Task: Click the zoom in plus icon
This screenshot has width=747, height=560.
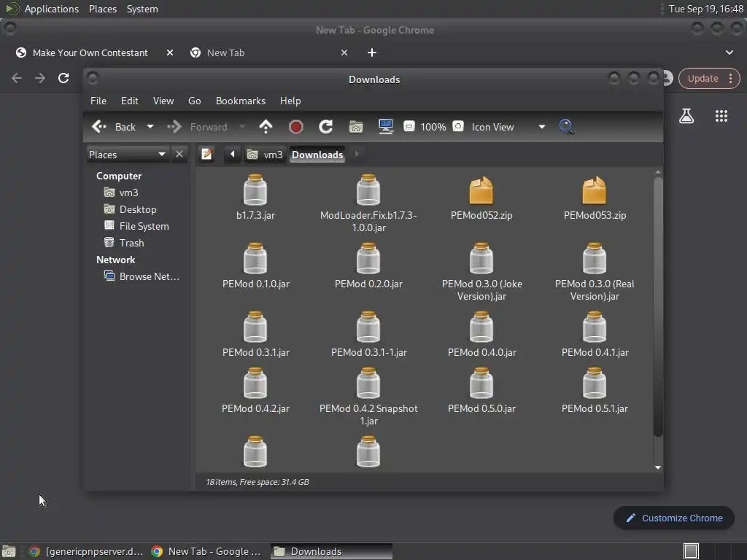Action: click(x=458, y=127)
